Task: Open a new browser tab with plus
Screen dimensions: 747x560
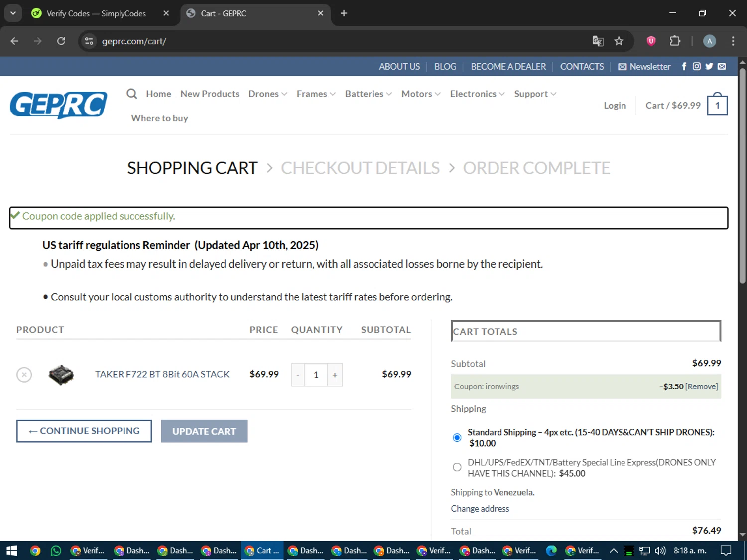Action: click(344, 13)
